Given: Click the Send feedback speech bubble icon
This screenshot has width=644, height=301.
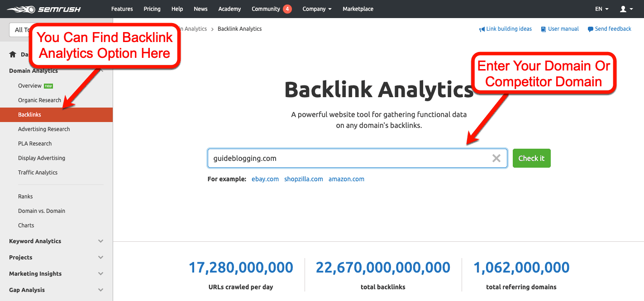Looking at the screenshot, I should coord(591,29).
